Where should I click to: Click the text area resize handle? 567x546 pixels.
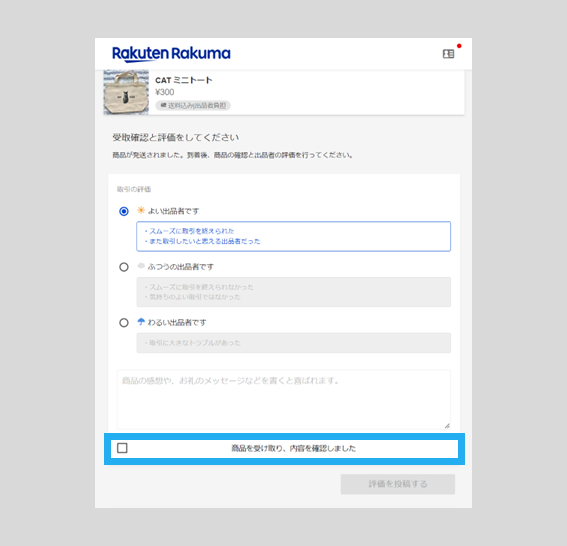[x=447, y=426]
